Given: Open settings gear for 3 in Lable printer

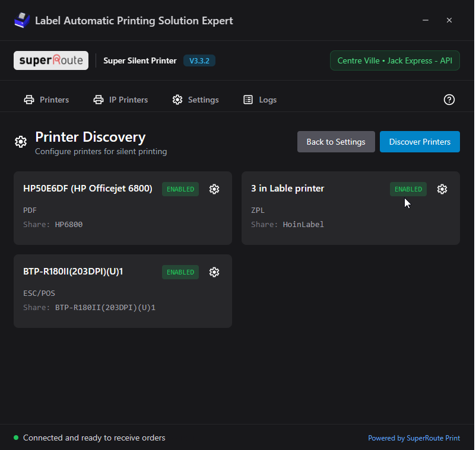Looking at the screenshot, I should [x=442, y=189].
